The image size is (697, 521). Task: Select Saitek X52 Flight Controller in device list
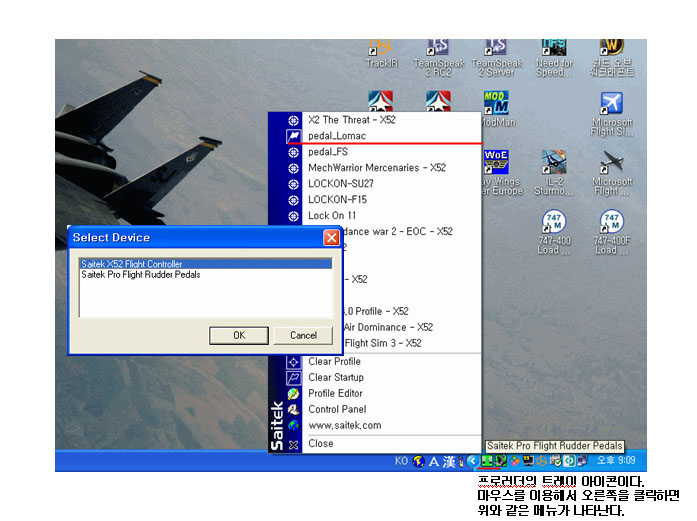click(x=206, y=264)
